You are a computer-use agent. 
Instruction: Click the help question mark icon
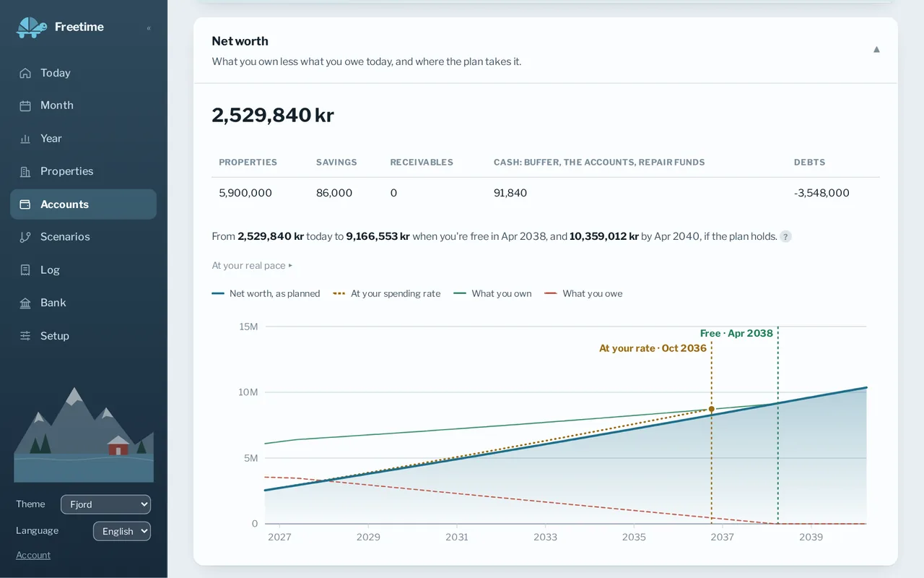(785, 236)
